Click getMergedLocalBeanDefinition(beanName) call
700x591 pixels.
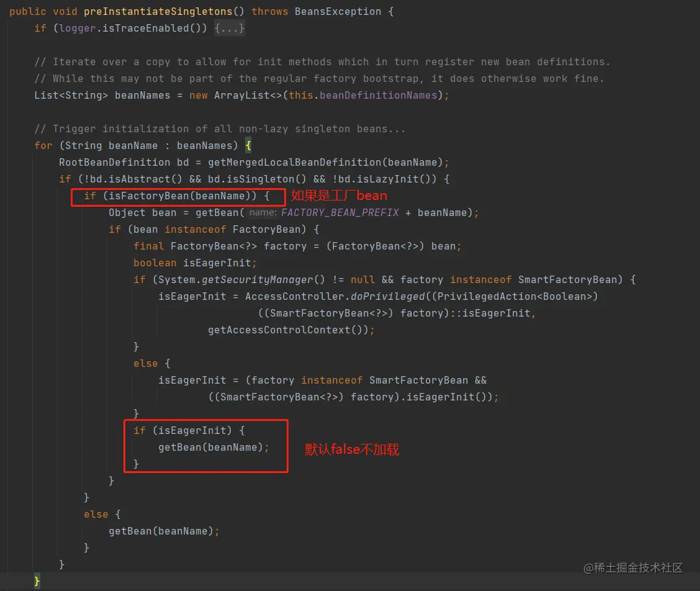pos(325,162)
